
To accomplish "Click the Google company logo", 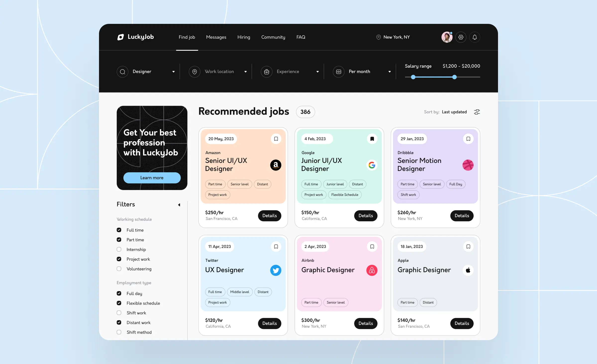I will pos(372,165).
